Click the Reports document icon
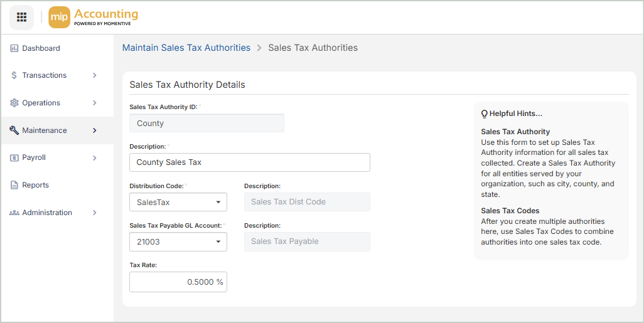Image resolution: width=644 pixels, height=323 pixels. coord(14,185)
